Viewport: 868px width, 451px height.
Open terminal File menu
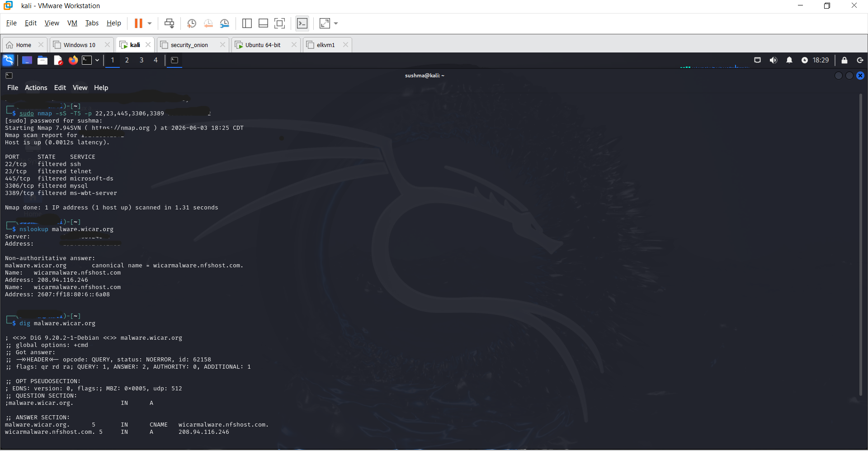(13, 88)
